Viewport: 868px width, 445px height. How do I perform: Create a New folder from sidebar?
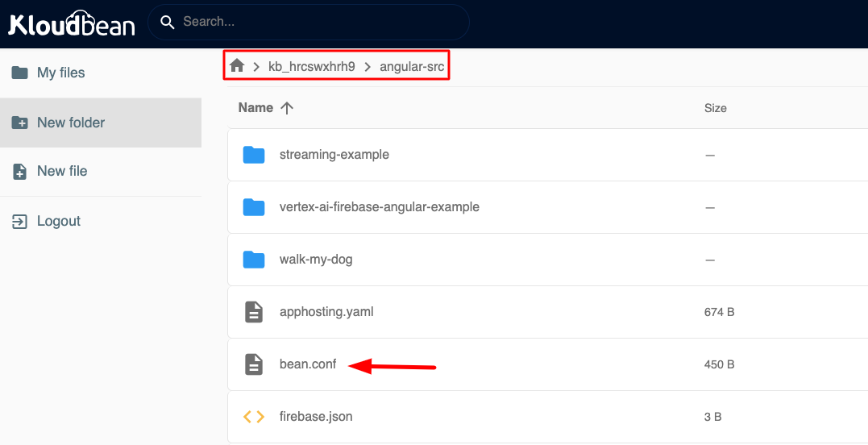pos(101,123)
